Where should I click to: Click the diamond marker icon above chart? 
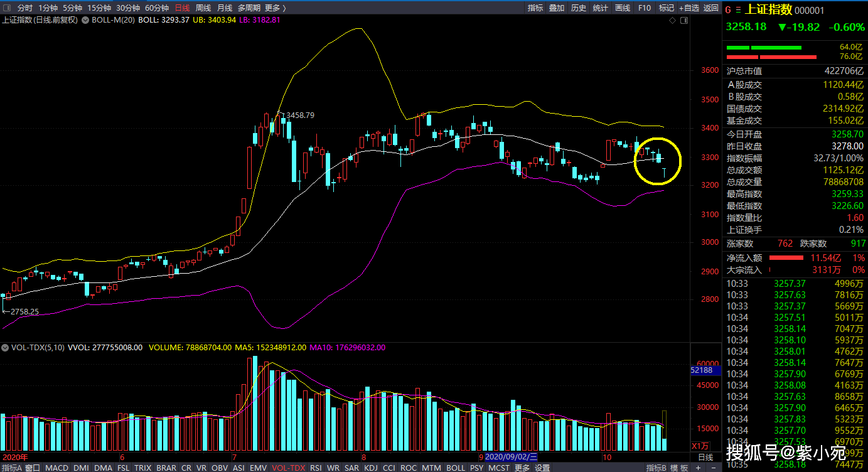tap(673, 20)
